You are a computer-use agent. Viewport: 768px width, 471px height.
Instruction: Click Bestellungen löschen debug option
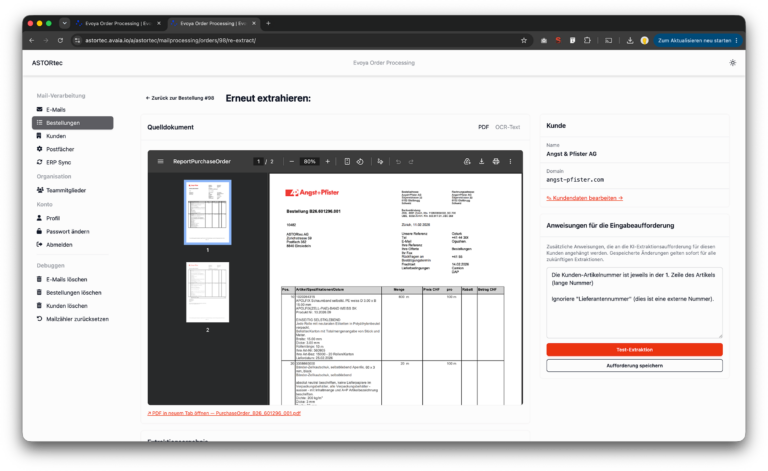coord(73,293)
